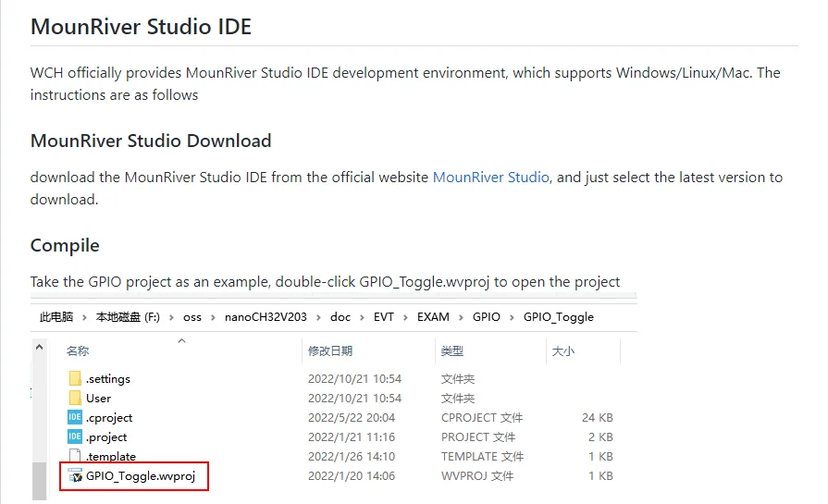Go to doc folder in breadcrumb
Screen dimensions: 828x504
340,316
